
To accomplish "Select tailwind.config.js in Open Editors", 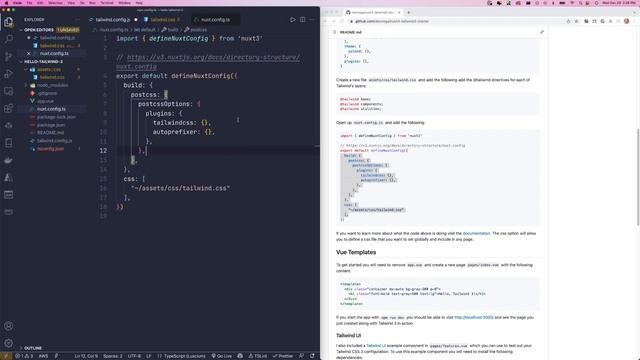I will pos(57,38).
